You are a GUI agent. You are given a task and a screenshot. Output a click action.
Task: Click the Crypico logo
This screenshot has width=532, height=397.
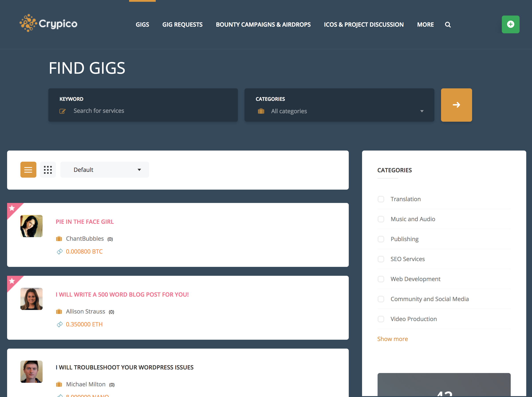click(x=48, y=23)
